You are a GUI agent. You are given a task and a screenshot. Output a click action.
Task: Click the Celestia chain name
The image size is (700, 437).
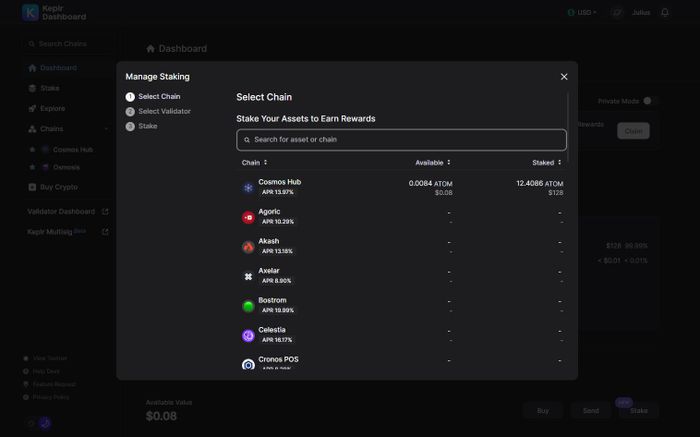point(272,330)
